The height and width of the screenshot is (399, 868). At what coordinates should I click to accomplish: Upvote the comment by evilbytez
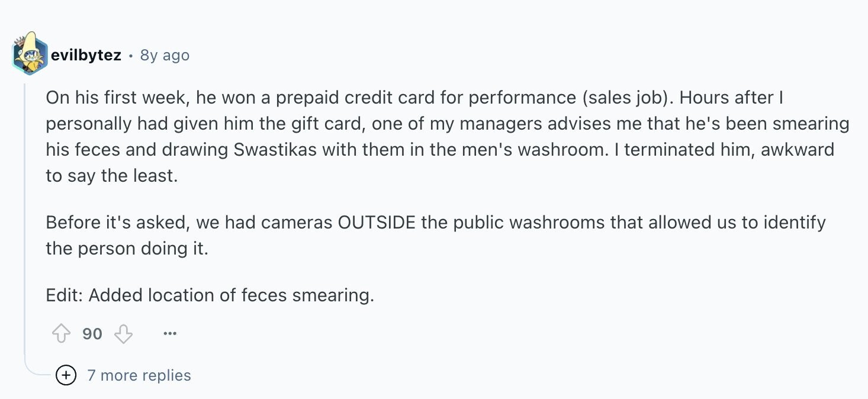coord(62,334)
